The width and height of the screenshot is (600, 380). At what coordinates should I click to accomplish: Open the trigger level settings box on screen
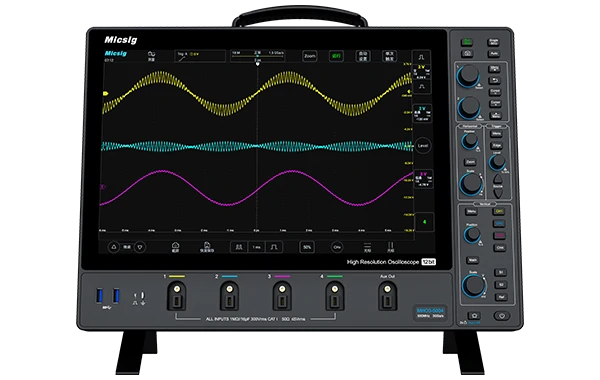200,56
